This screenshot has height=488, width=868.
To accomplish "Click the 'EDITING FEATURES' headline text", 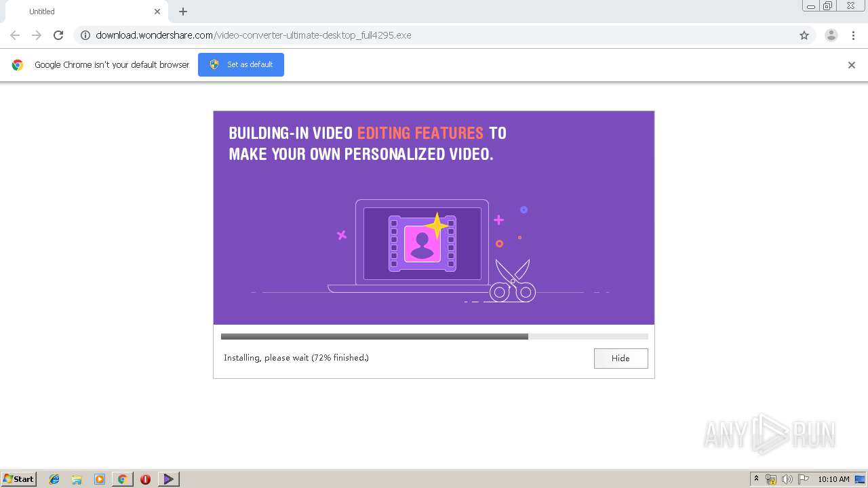I will coord(420,133).
